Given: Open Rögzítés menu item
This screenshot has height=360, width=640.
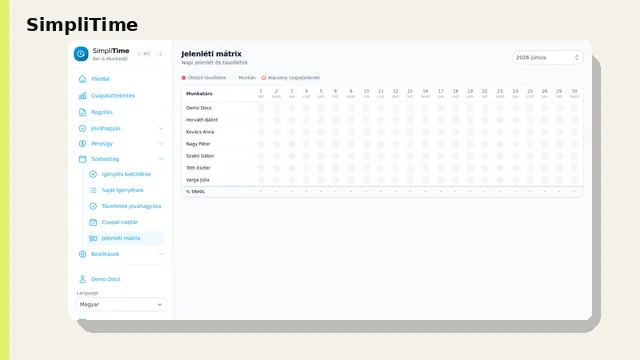Looking at the screenshot, I should click(x=102, y=112).
